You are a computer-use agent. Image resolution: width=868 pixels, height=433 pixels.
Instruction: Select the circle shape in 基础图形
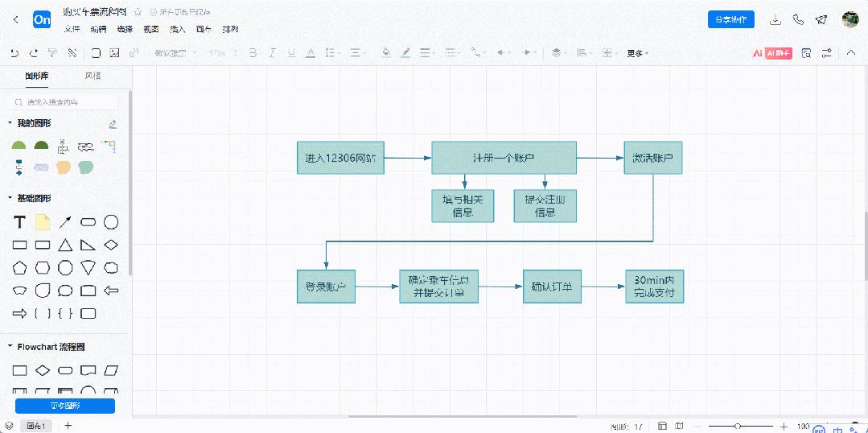[x=111, y=223]
